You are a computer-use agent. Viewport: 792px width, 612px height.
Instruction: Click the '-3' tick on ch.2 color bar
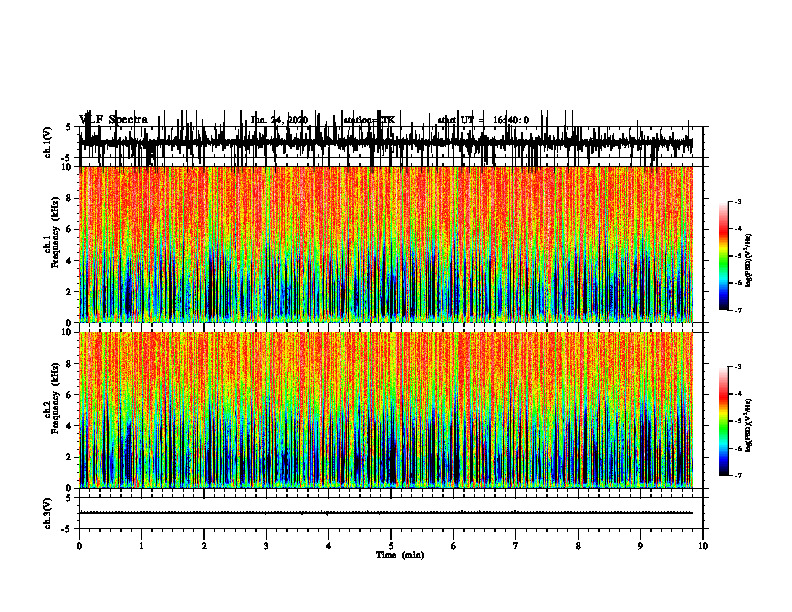click(738, 367)
